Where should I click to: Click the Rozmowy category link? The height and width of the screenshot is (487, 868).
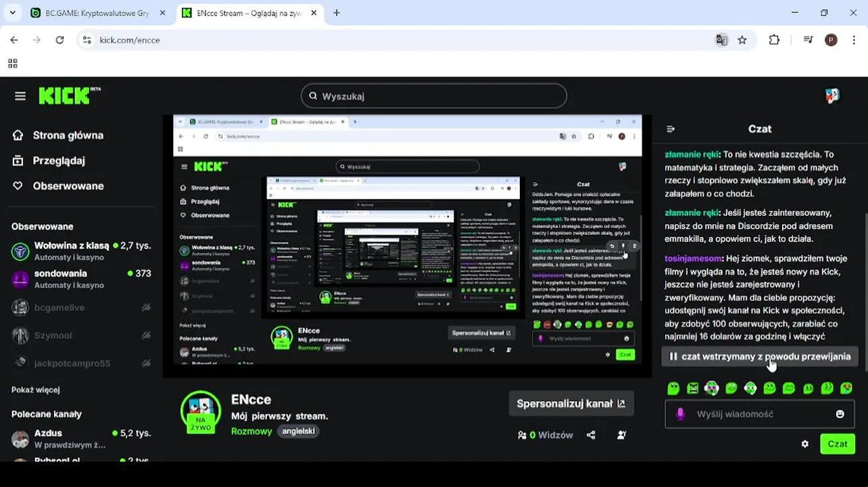(x=251, y=431)
